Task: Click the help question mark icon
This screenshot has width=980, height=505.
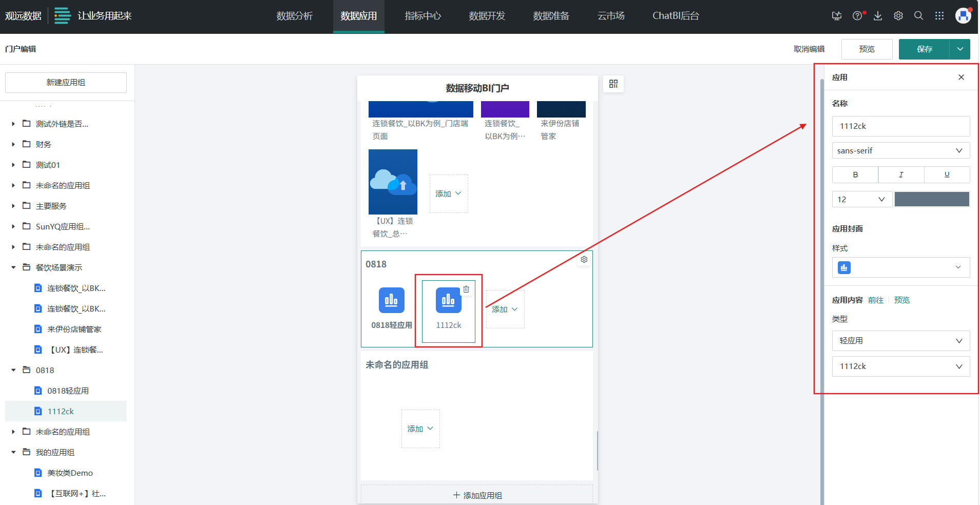Action: click(857, 16)
